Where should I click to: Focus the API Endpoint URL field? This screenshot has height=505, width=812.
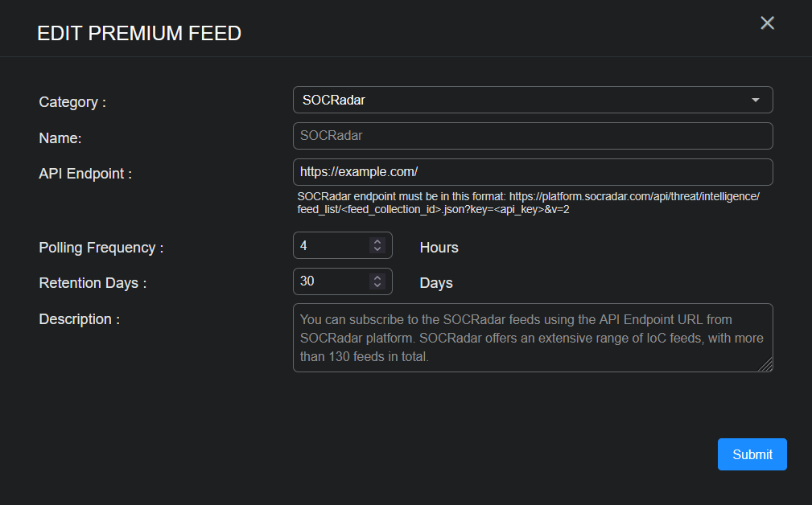point(532,172)
